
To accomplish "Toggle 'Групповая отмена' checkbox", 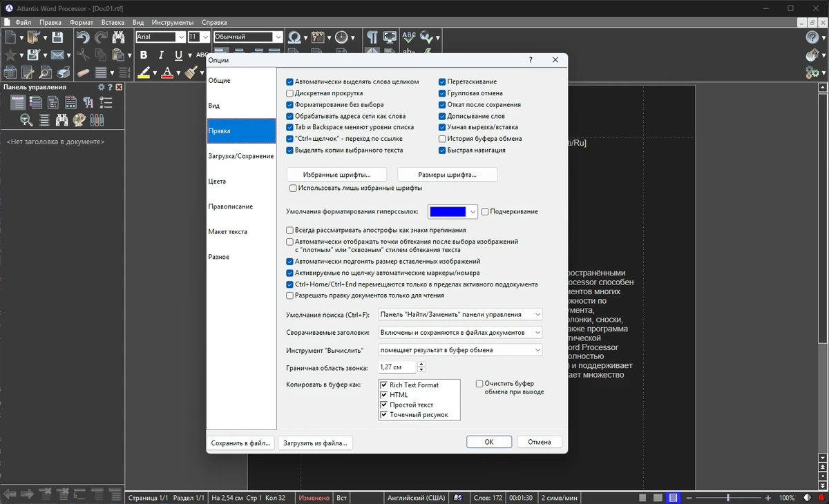I will pos(442,93).
